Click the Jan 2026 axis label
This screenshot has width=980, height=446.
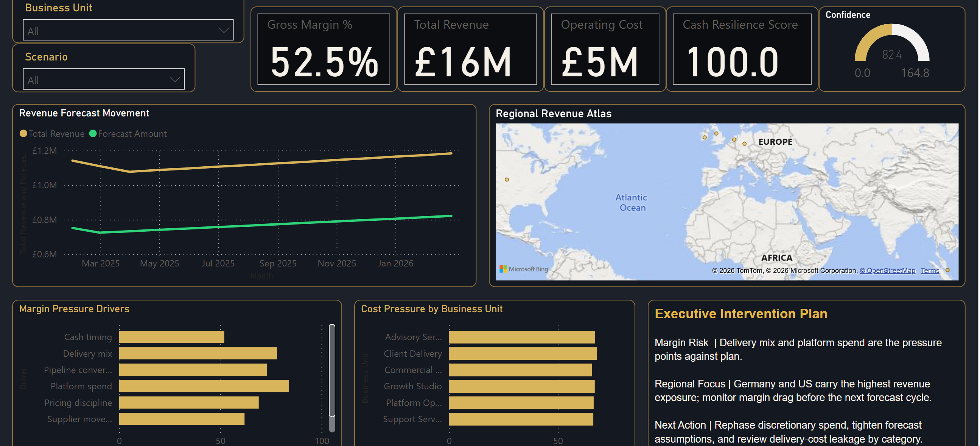click(x=395, y=263)
